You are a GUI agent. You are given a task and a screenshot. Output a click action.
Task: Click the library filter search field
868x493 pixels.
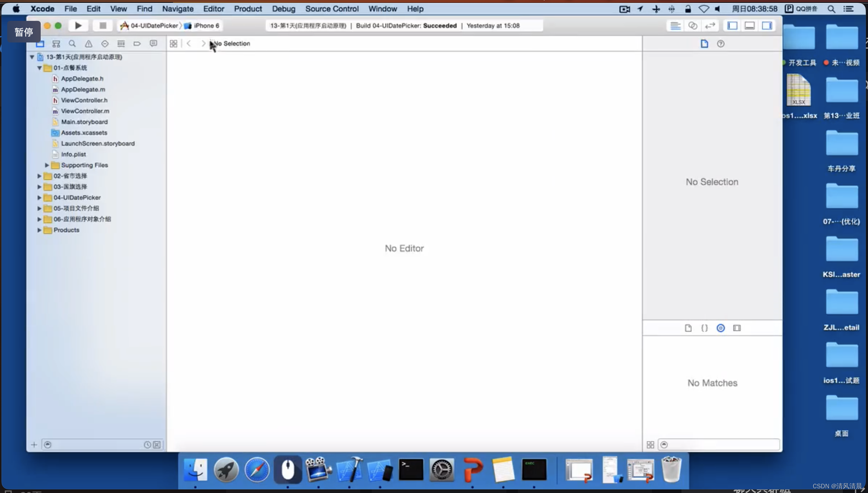[x=719, y=445]
